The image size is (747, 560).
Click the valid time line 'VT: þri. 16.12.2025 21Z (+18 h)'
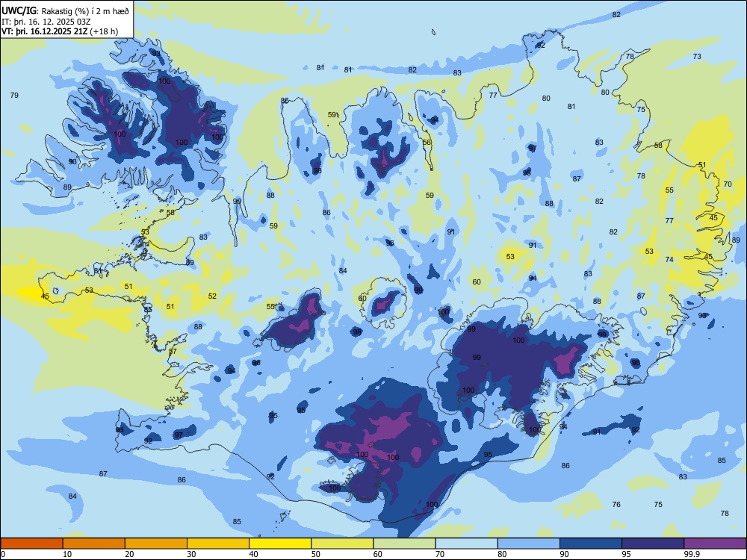pyautogui.click(x=60, y=31)
